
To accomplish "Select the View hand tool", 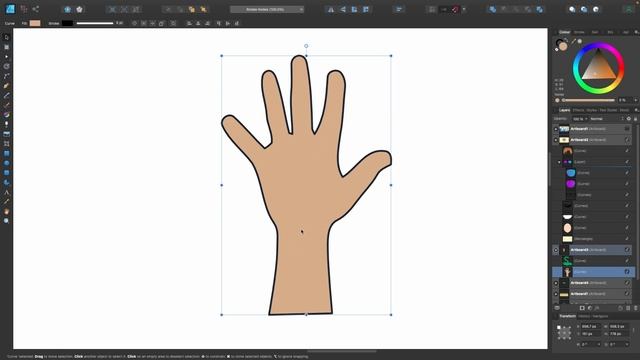I will pyautogui.click(x=6, y=211).
